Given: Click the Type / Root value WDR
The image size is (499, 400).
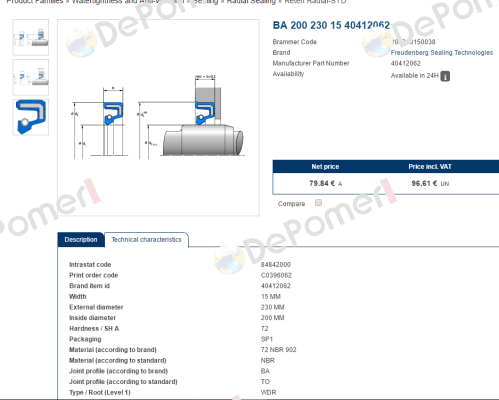Looking at the screenshot, I should pos(268,393).
